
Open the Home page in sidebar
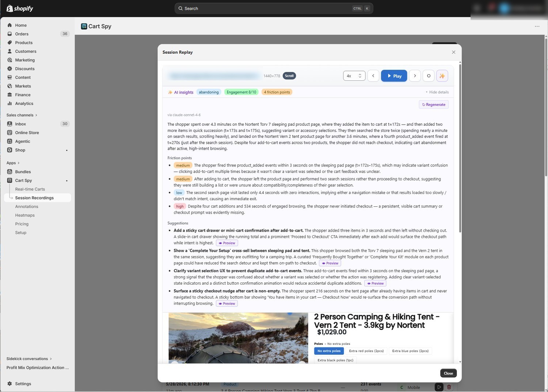click(x=21, y=25)
